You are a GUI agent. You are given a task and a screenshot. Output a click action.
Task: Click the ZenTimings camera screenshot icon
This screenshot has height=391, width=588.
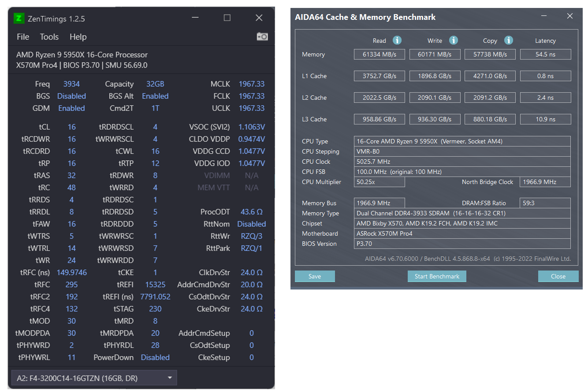click(262, 37)
